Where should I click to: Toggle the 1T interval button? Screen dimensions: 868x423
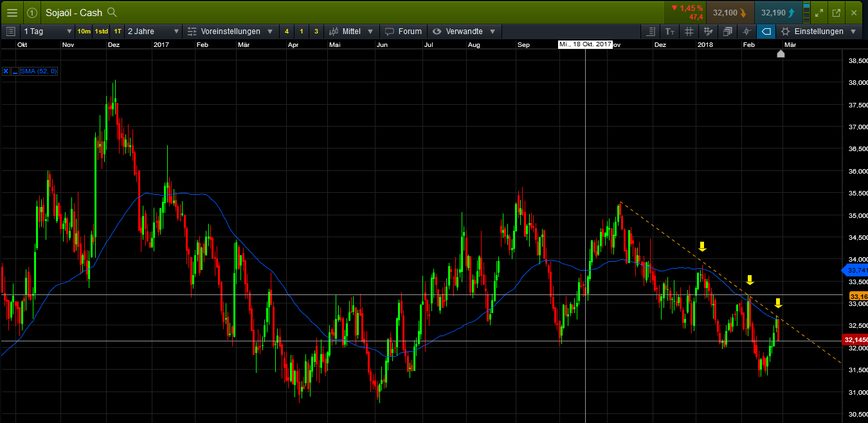click(x=117, y=31)
